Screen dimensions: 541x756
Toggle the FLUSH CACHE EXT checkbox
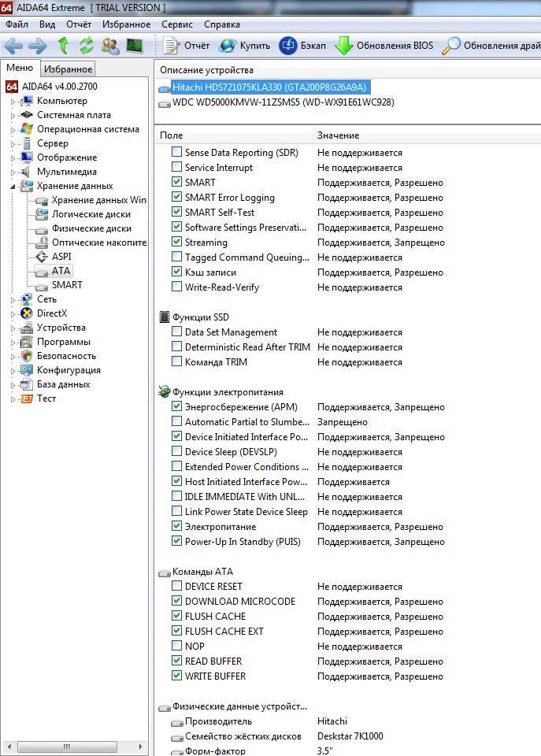coord(177,631)
